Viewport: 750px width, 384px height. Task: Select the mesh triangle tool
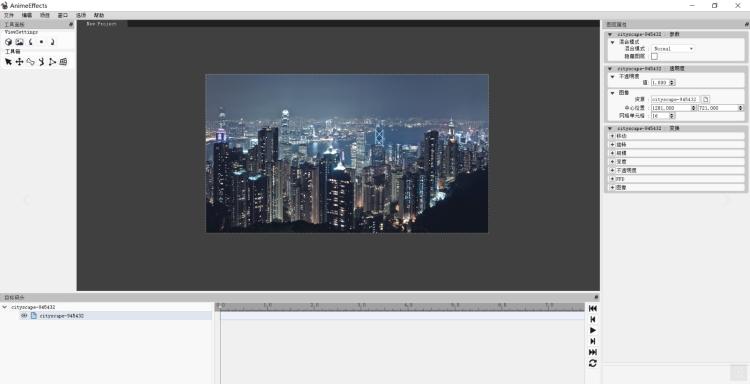(x=53, y=62)
